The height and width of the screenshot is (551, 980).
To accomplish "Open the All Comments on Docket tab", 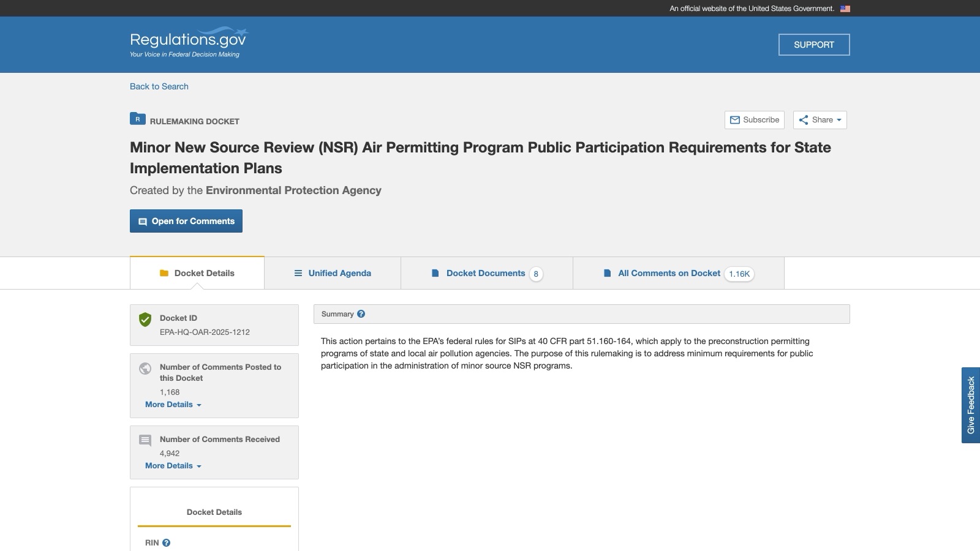I will pos(679,273).
